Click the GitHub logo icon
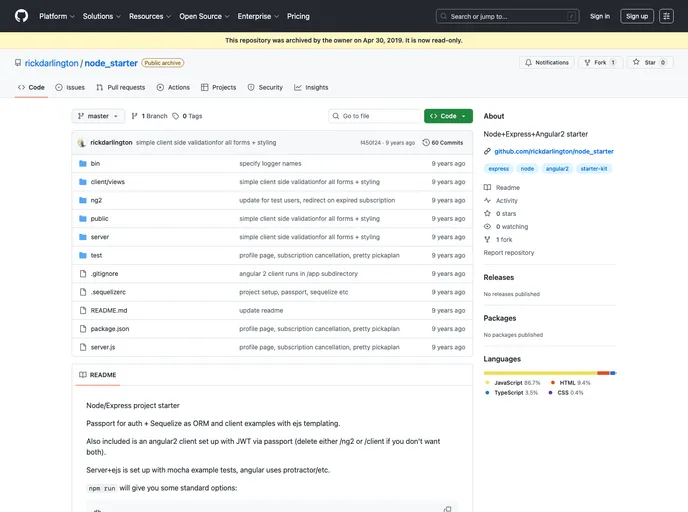 [x=21, y=16]
